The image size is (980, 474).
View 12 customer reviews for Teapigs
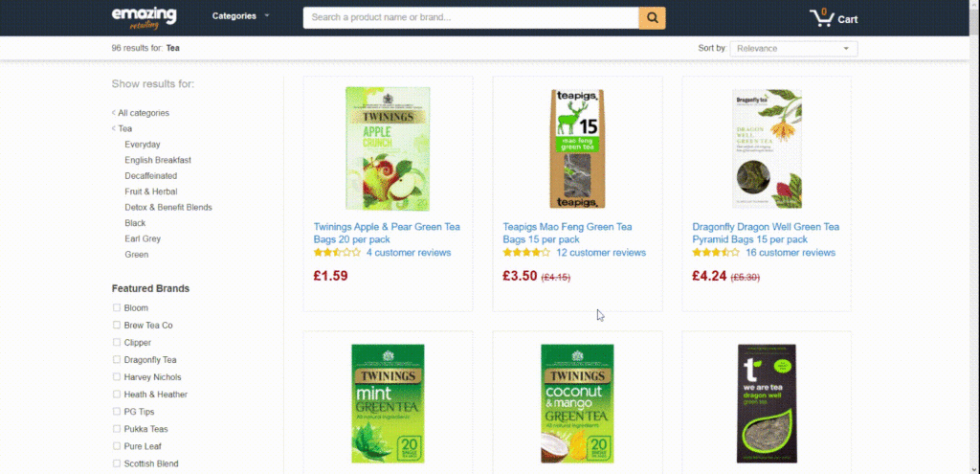[x=601, y=253]
